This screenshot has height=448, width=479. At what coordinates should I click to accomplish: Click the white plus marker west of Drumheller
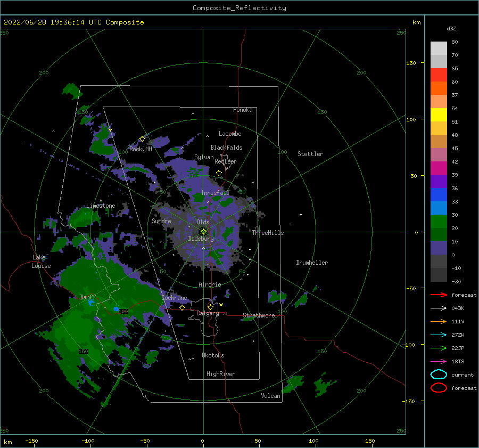[301, 214]
